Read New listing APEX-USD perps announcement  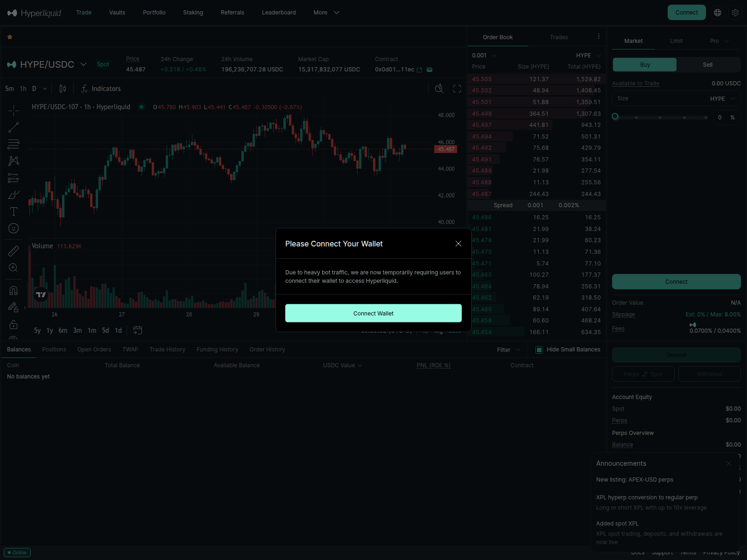[x=634, y=480]
